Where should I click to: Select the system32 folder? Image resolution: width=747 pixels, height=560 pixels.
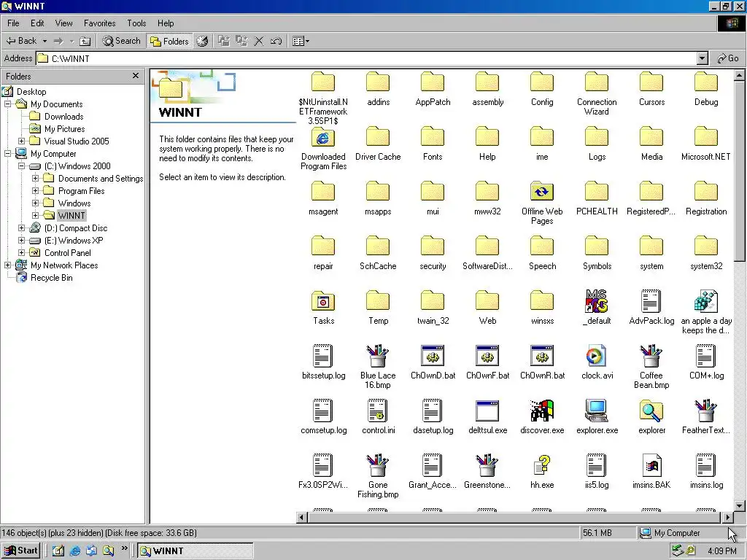706,246
